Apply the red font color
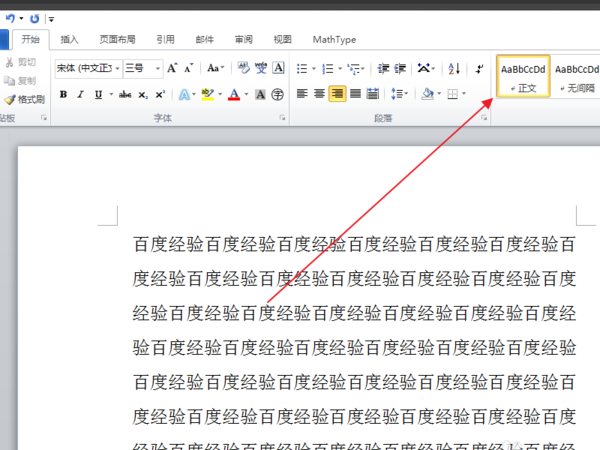600x450 pixels. click(234, 94)
